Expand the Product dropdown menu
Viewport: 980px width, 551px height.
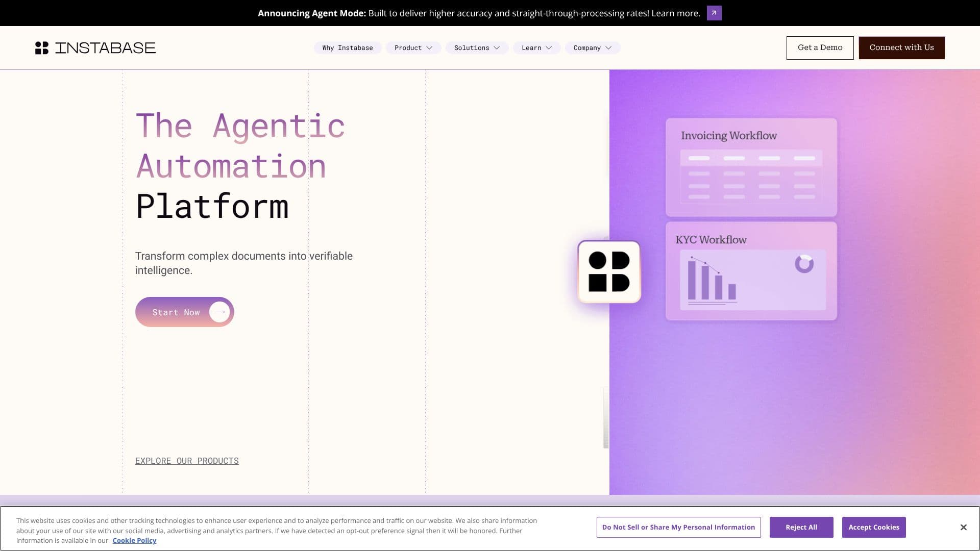point(413,48)
